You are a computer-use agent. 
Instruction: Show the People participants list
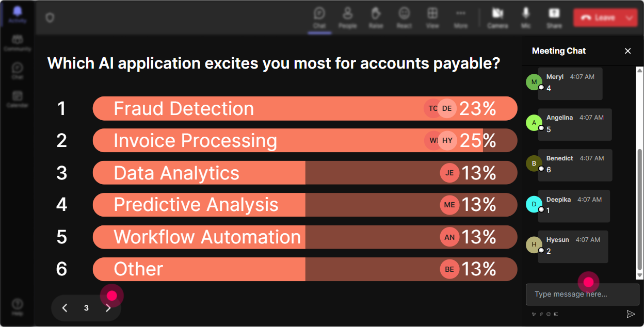coord(348,18)
